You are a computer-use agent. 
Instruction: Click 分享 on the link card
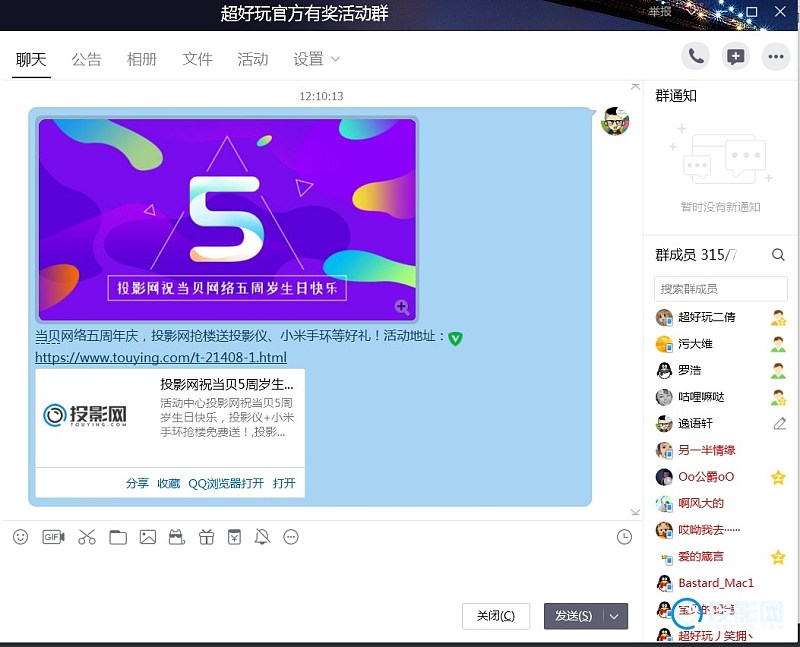tap(137, 483)
